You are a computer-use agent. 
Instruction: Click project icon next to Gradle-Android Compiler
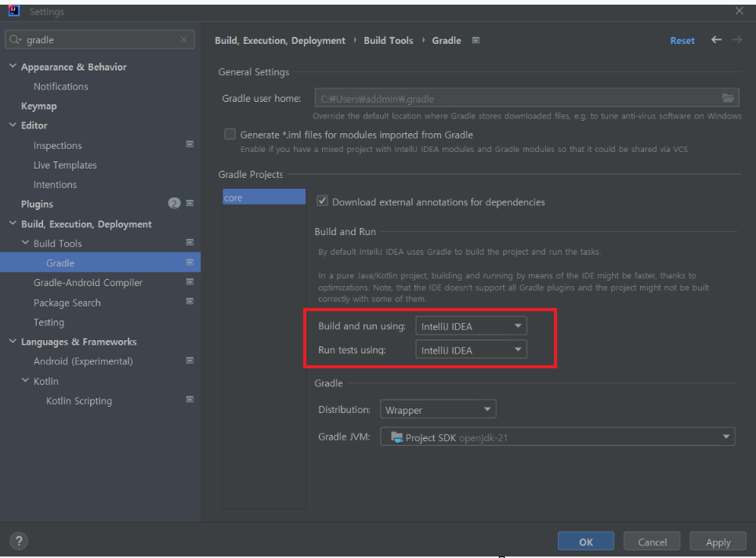(190, 281)
